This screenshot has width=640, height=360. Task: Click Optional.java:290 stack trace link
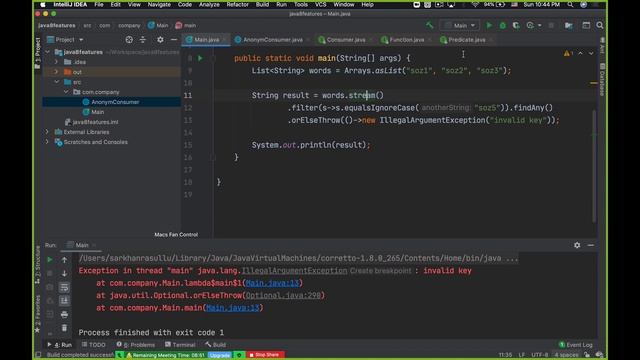(x=284, y=295)
